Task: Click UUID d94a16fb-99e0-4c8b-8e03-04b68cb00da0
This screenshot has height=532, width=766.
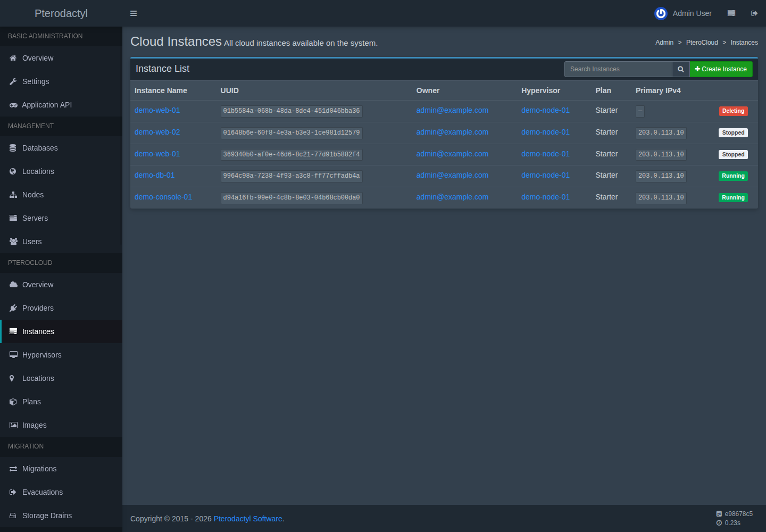Action: pyautogui.click(x=292, y=198)
